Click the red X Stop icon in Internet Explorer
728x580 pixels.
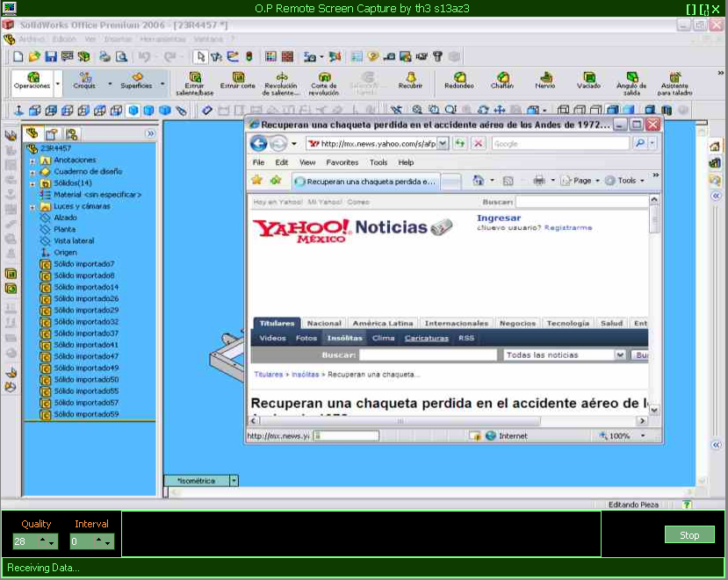[478, 143]
